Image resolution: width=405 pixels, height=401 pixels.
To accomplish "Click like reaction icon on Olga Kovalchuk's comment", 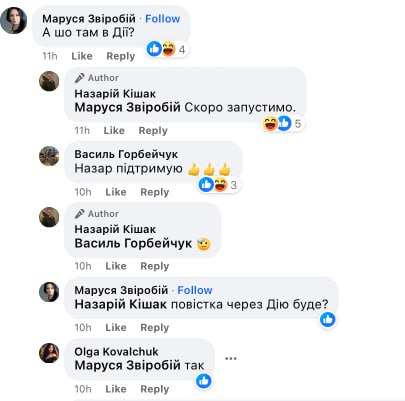I will point(204,381).
